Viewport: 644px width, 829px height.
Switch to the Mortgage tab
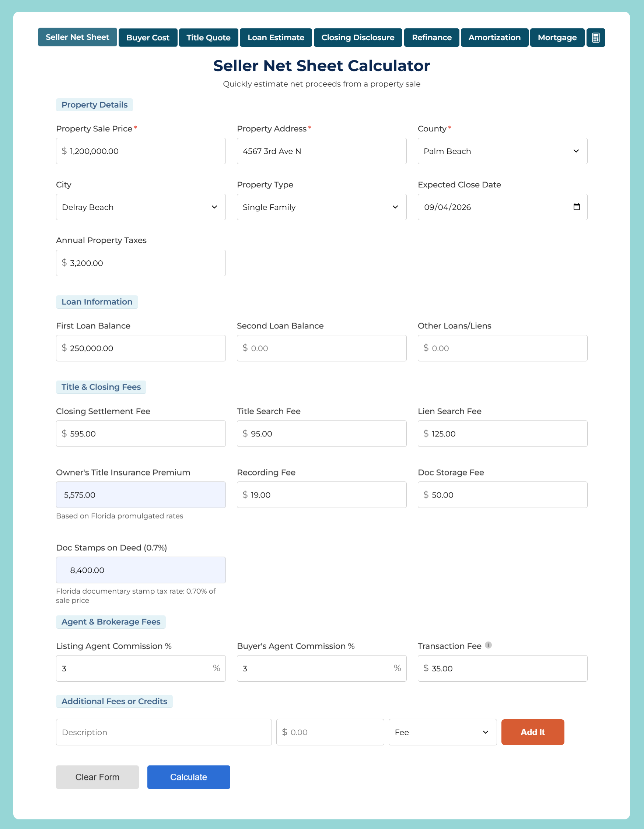click(557, 37)
